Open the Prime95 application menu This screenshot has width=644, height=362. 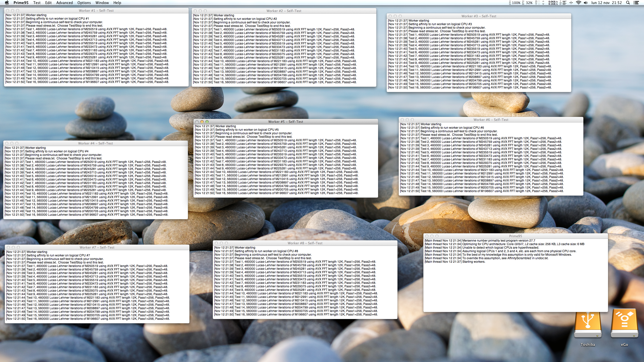point(21,3)
